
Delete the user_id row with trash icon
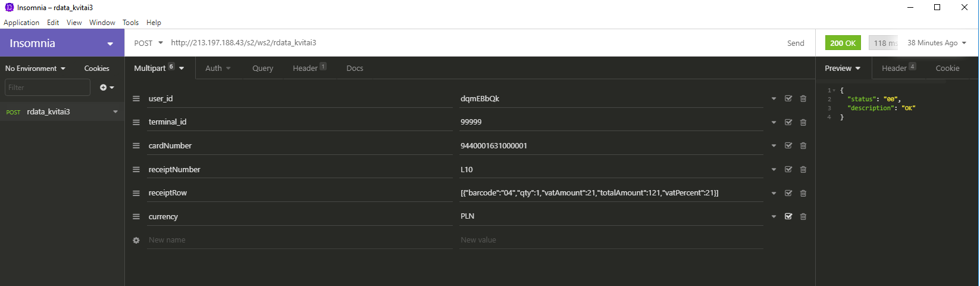tap(803, 99)
